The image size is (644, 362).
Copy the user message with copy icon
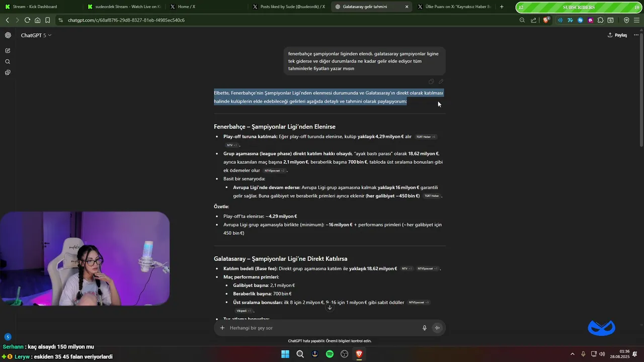[431, 81]
